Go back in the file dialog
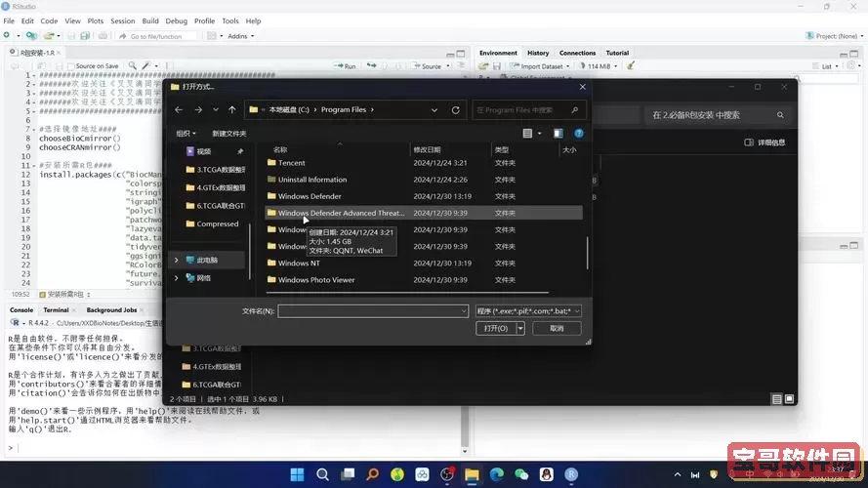 pos(179,109)
